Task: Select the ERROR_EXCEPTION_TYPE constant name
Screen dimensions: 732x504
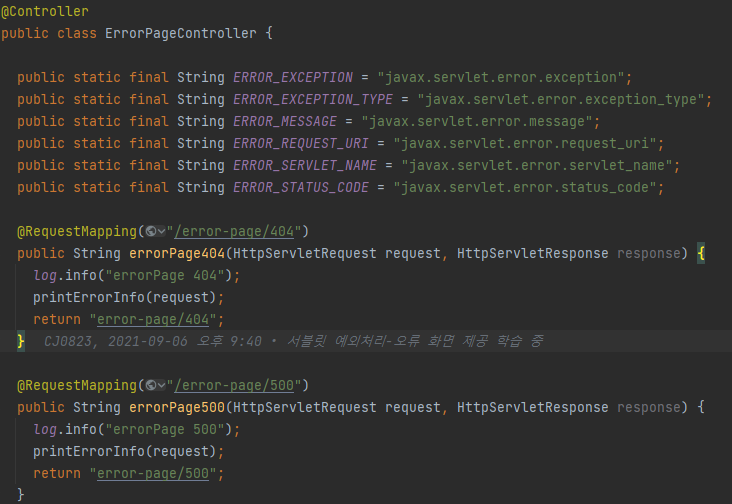Action: [313, 99]
